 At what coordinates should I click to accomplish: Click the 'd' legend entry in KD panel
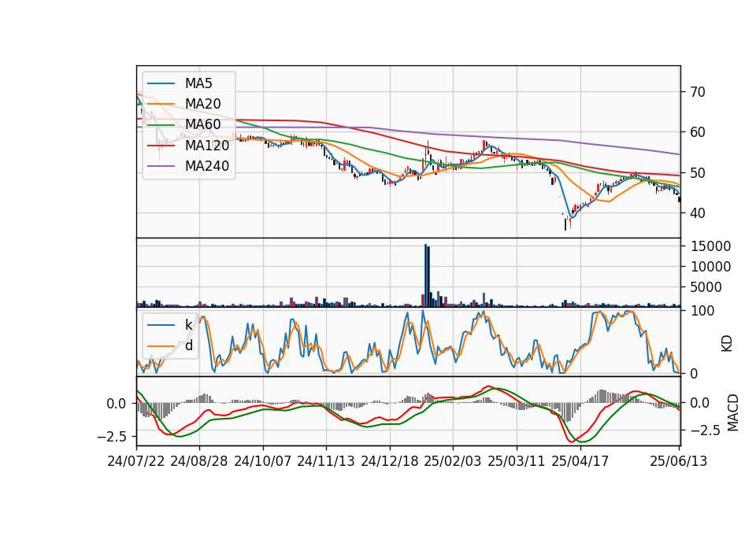pyautogui.click(x=188, y=345)
